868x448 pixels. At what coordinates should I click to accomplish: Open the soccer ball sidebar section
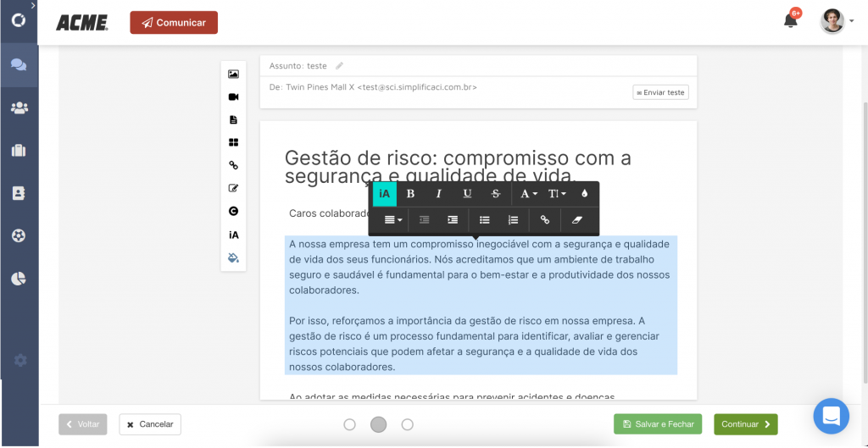pos(19,236)
